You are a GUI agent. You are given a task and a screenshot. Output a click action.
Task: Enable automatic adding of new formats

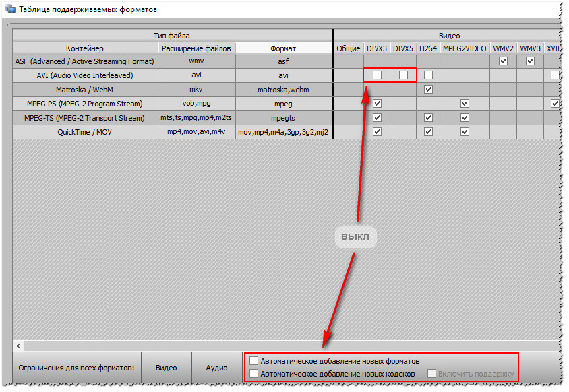click(x=254, y=361)
